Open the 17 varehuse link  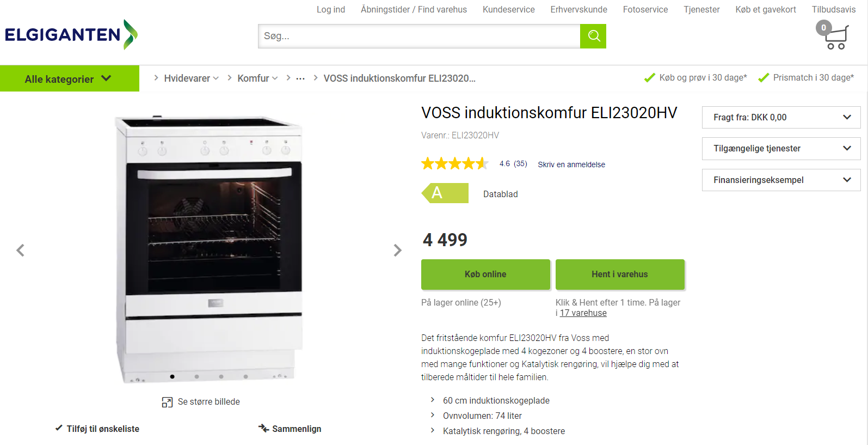pyautogui.click(x=583, y=313)
